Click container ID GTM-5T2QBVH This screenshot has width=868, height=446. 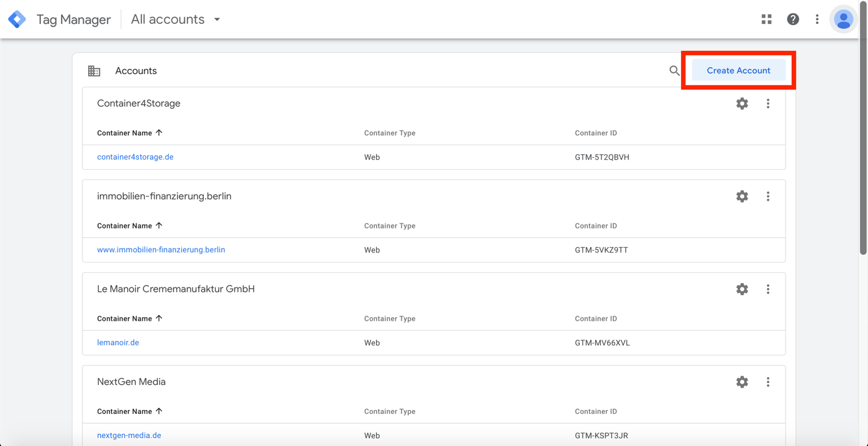coord(602,157)
